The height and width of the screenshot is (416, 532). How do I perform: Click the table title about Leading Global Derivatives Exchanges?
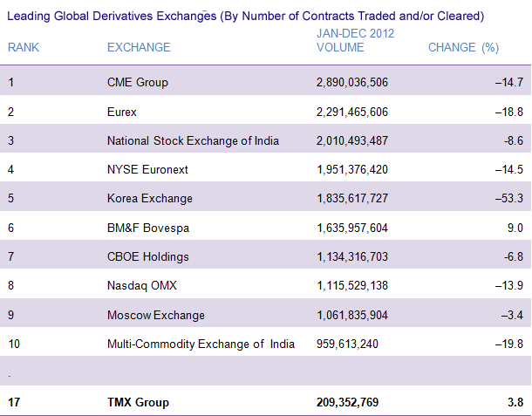[x=245, y=17]
